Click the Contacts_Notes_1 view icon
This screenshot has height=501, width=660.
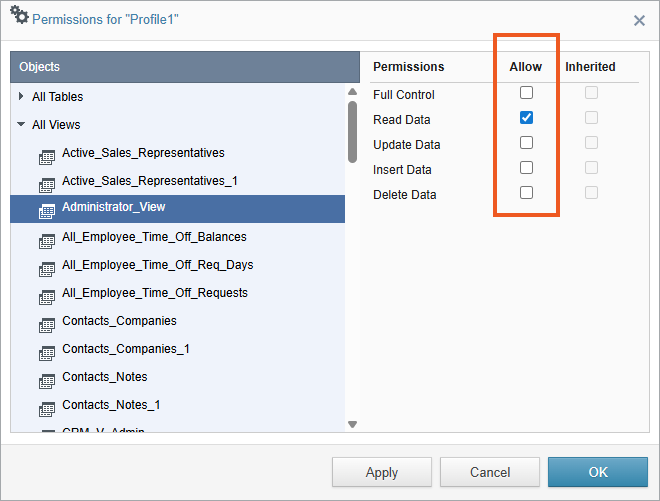[x=47, y=409]
